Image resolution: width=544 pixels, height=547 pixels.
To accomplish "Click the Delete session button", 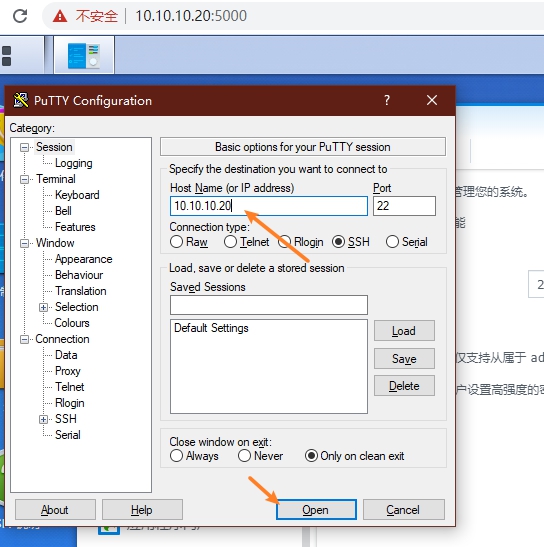I will (x=404, y=386).
